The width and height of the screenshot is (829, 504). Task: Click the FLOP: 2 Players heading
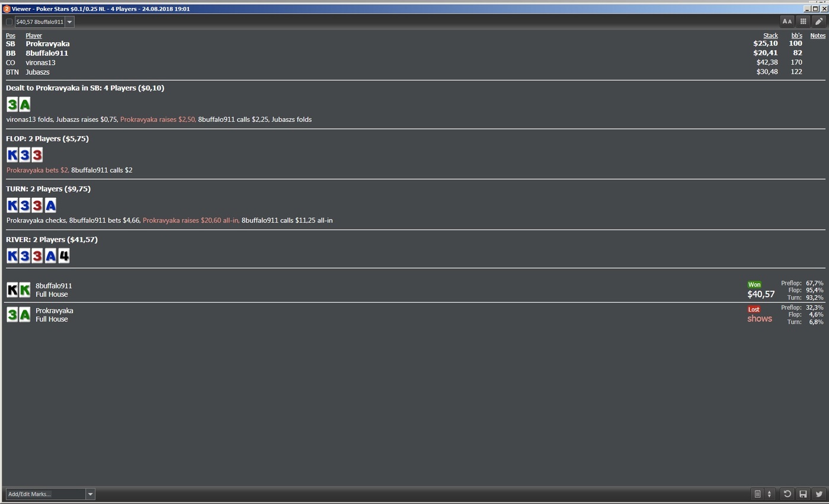point(47,139)
